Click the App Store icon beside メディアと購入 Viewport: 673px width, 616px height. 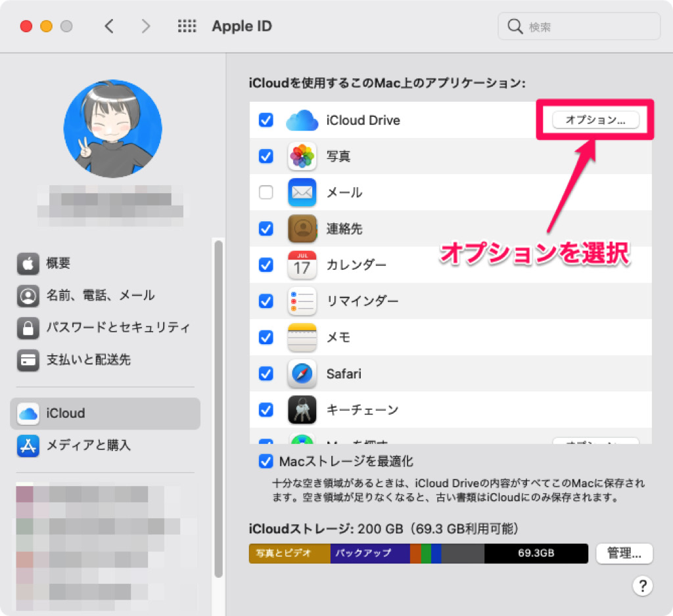pyautogui.click(x=28, y=446)
